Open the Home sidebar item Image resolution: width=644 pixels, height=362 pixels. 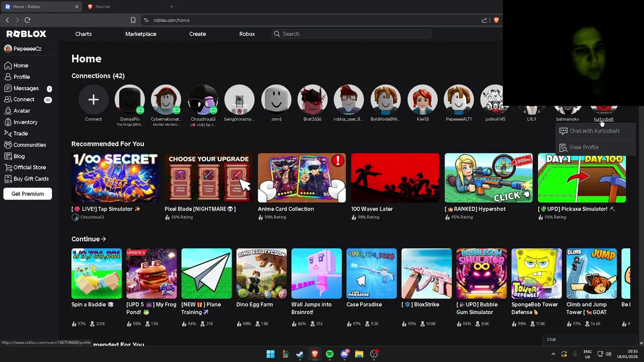pyautogui.click(x=16, y=65)
